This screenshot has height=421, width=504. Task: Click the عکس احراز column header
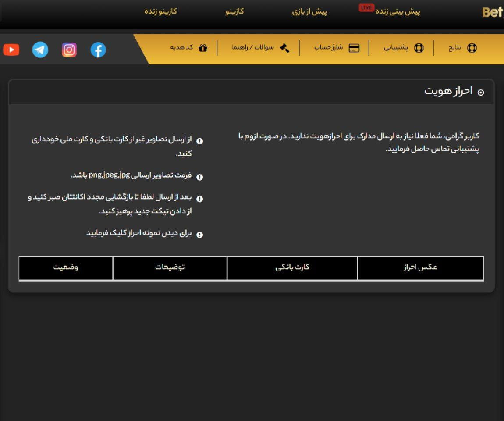420,268
